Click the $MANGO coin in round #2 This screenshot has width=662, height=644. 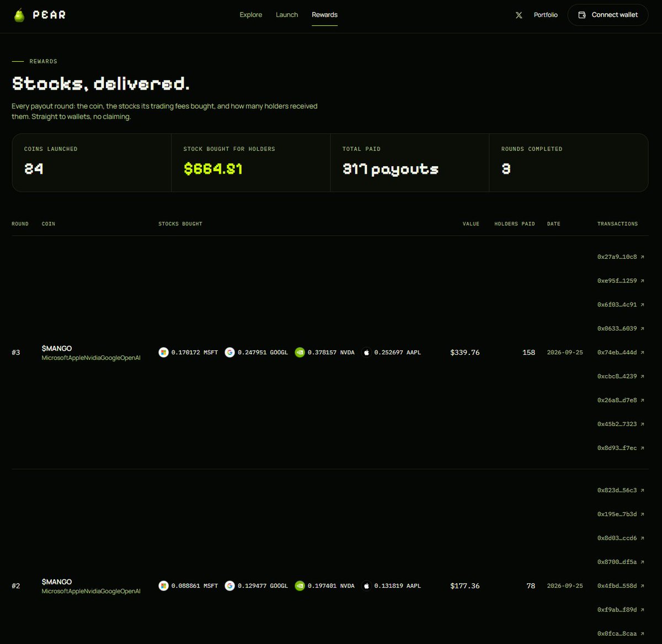(57, 582)
